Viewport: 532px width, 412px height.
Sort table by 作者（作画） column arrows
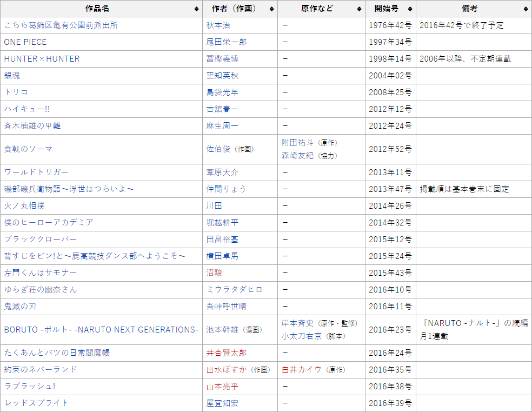tap(272, 9)
